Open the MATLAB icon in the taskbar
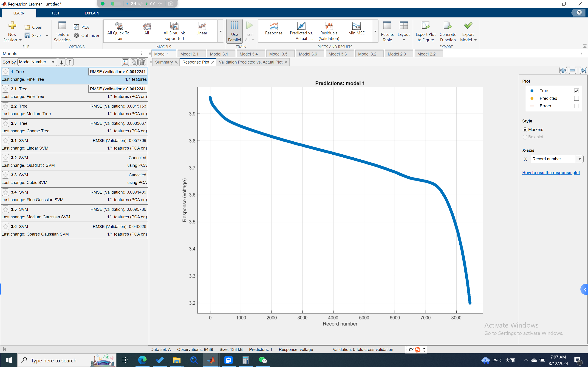The image size is (588, 367). 211,360
